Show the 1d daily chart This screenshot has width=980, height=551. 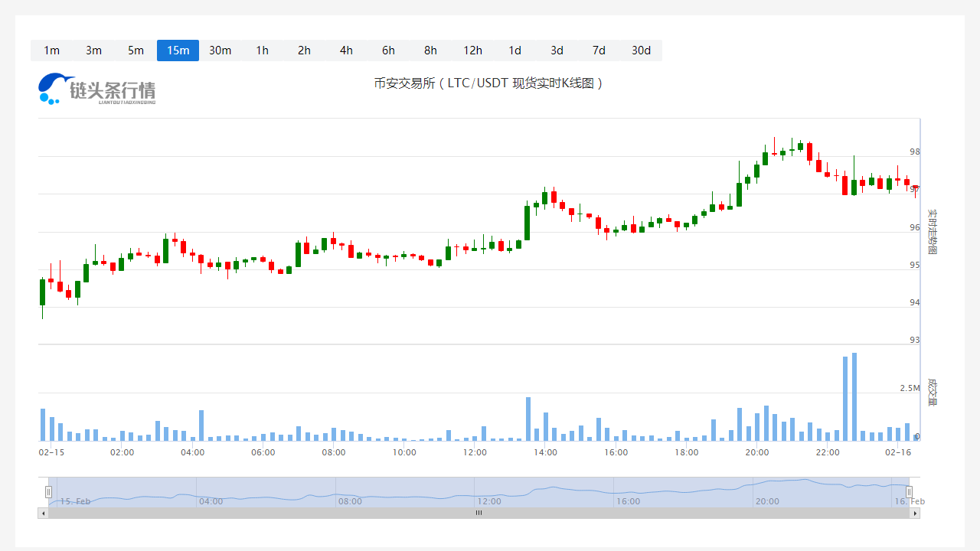tap(514, 51)
